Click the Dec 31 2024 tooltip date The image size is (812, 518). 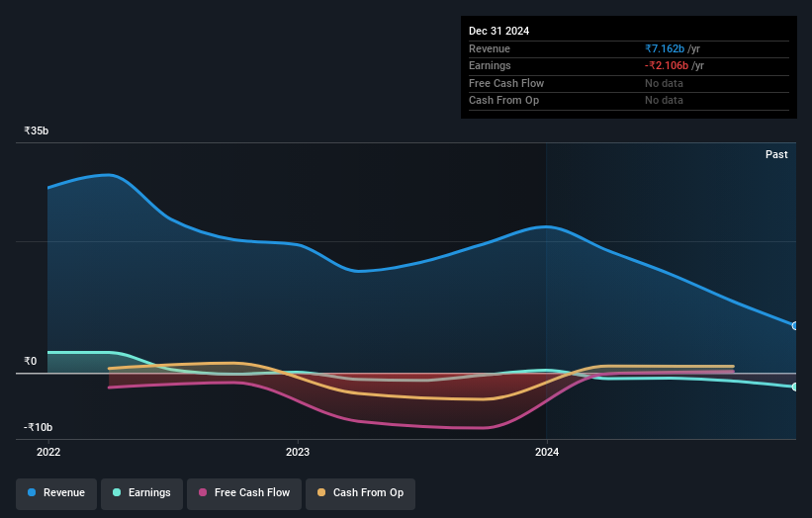498,31
